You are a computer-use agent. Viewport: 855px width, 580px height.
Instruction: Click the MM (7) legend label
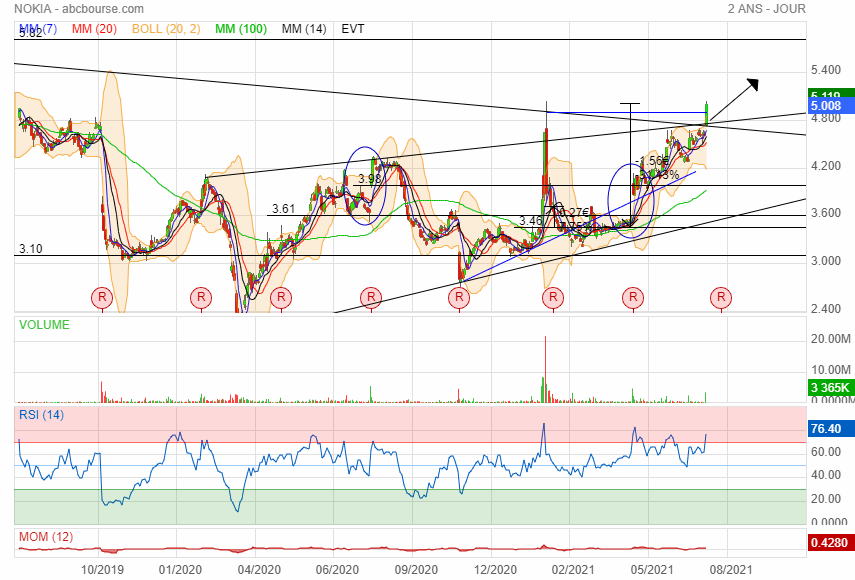click(x=38, y=29)
